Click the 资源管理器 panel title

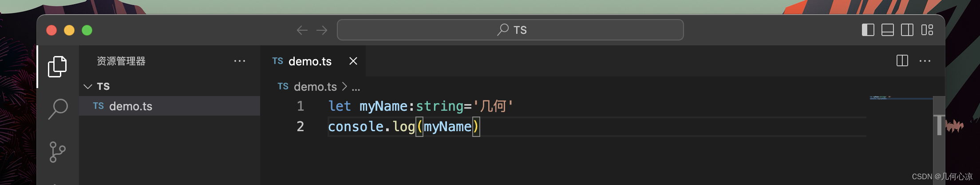pyautogui.click(x=121, y=61)
